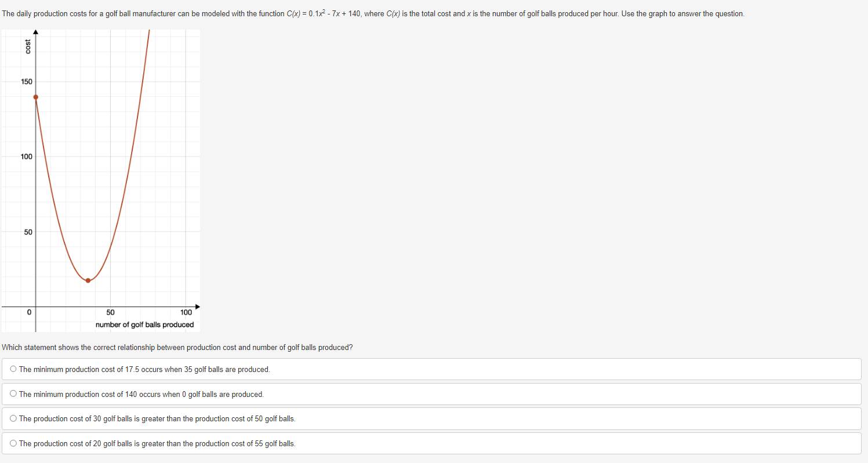Viewport: 868px width, 463px height.
Task: Select the option comparing 30 and 50 golf balls
Action: (13, 418)
